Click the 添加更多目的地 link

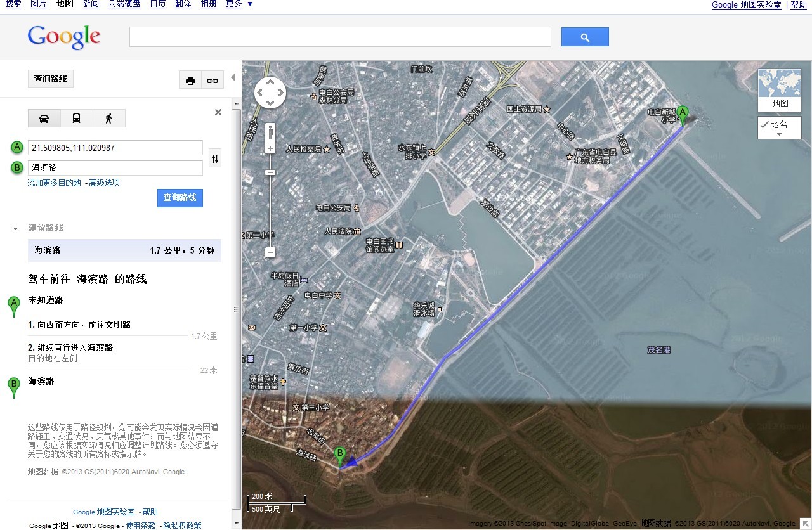coord(55,183)
